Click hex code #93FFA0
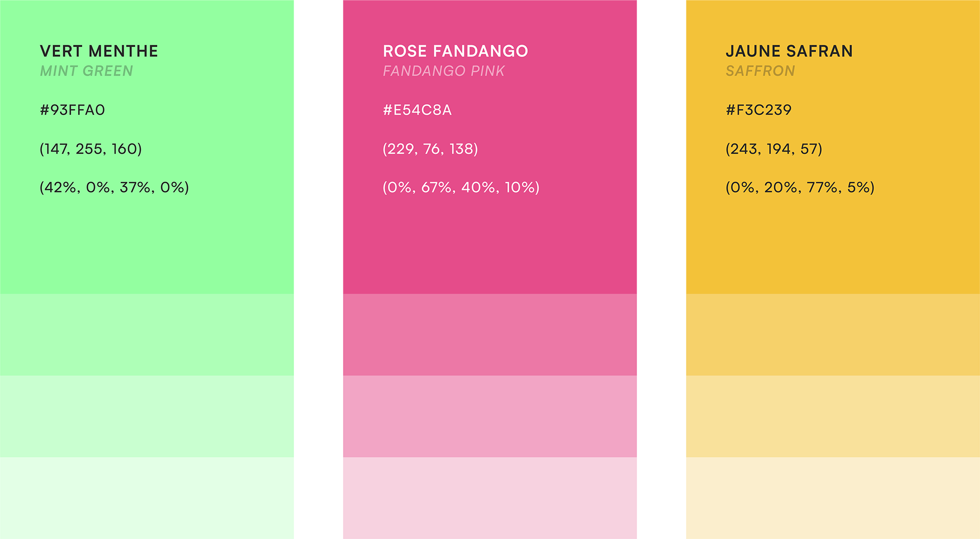Viewport: 980px width, 539px height. tap(72, 110)
